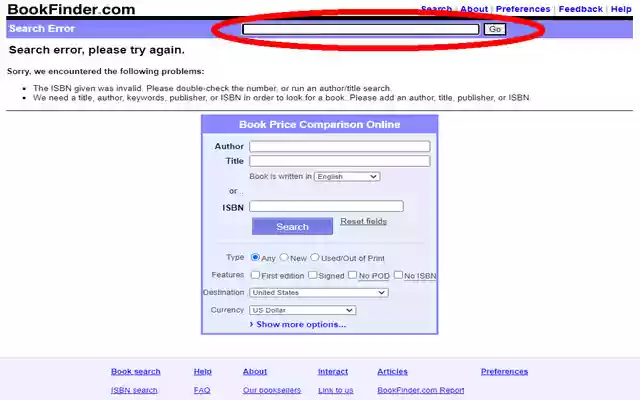Open the About link in top navigation
The image size is (640, 400).
click(x=474, y=9)
